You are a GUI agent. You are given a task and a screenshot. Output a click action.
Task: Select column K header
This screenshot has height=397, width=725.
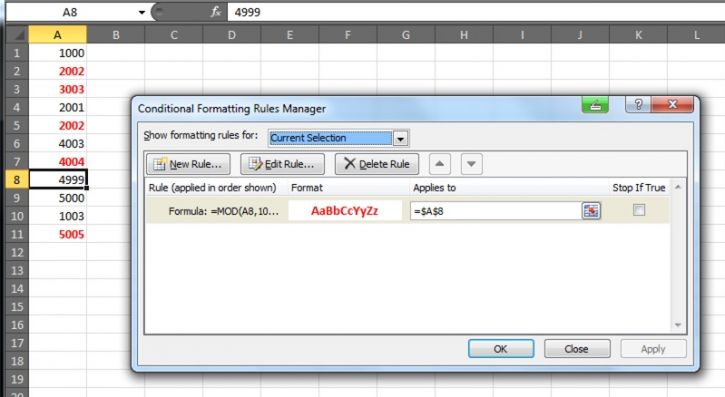pos(638,35)
